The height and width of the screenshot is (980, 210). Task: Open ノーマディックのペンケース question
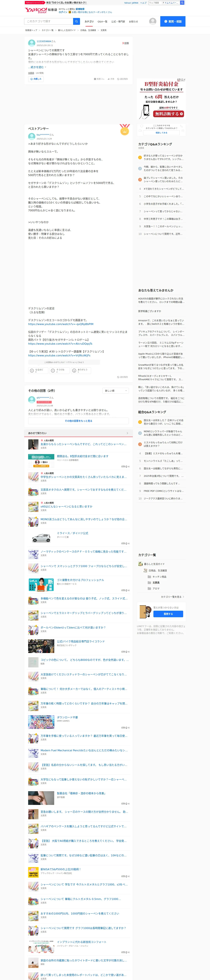click(83, 551)
